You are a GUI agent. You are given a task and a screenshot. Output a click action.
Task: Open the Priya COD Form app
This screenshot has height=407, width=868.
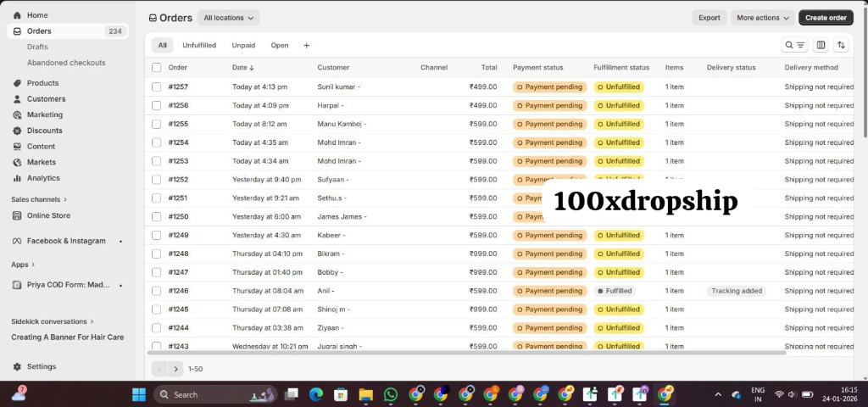coord(68,285)
